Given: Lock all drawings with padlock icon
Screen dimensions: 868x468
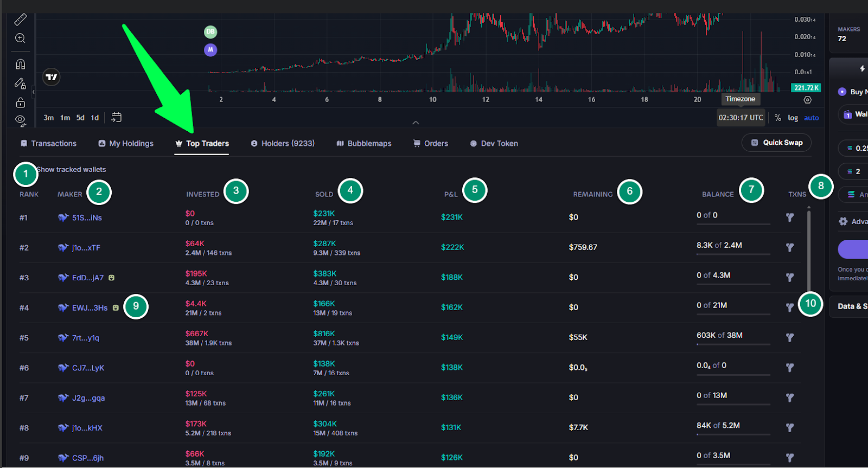Looking at the screenshot, I should coord(20,102).
